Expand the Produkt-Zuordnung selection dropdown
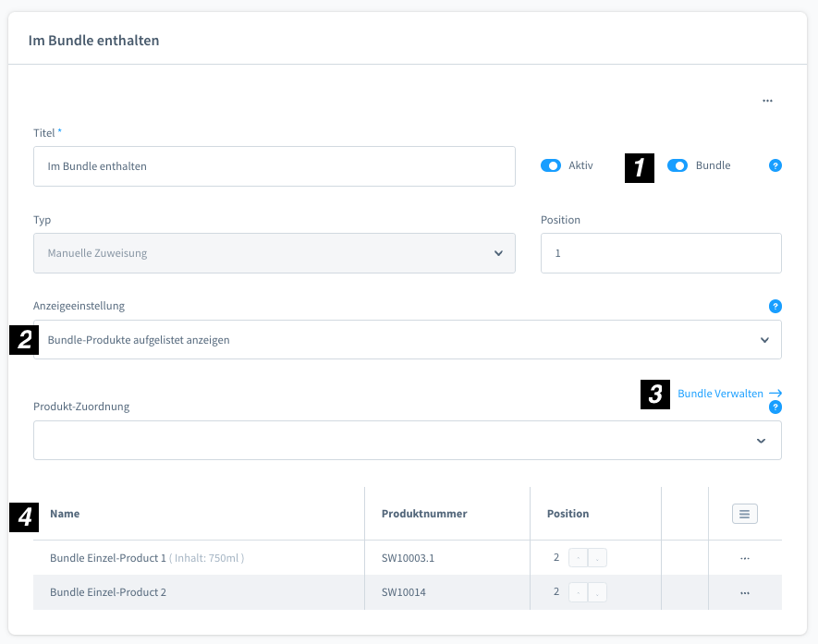The image size is (818, 644). point(408,441)
